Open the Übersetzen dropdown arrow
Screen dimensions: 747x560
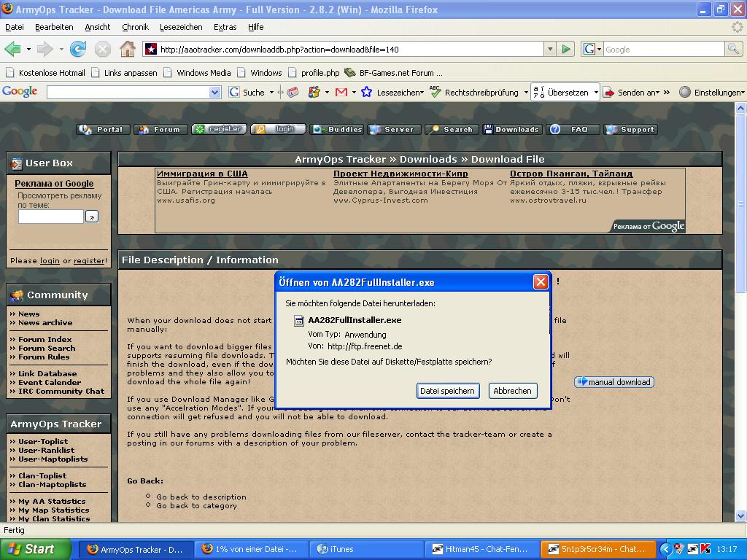595,93
